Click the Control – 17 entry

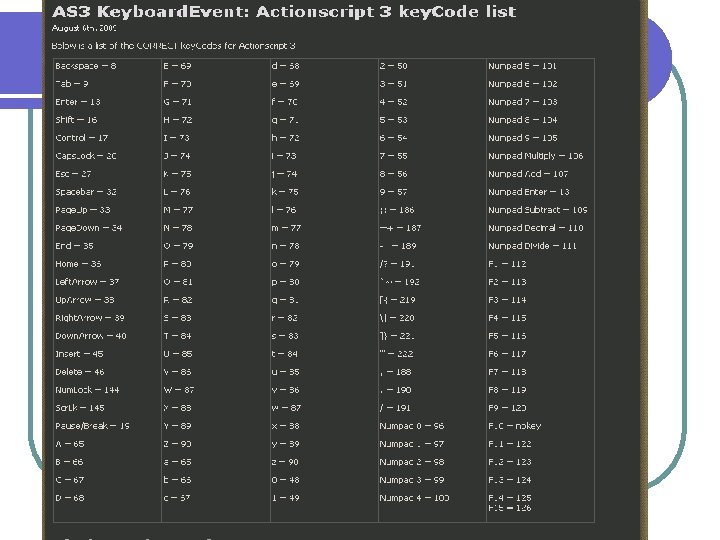point(82,138)
